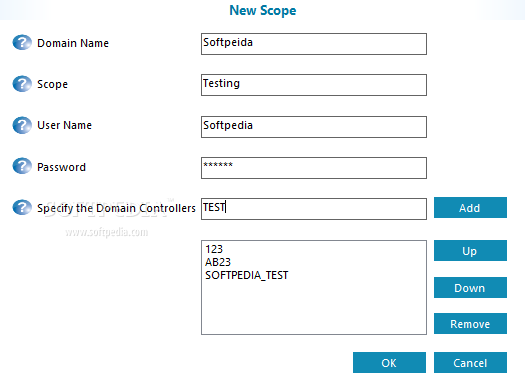Confirm the new scope with OK
Image resolution: width=525 pixels, height=378 pixels.
tap(389, 363)
